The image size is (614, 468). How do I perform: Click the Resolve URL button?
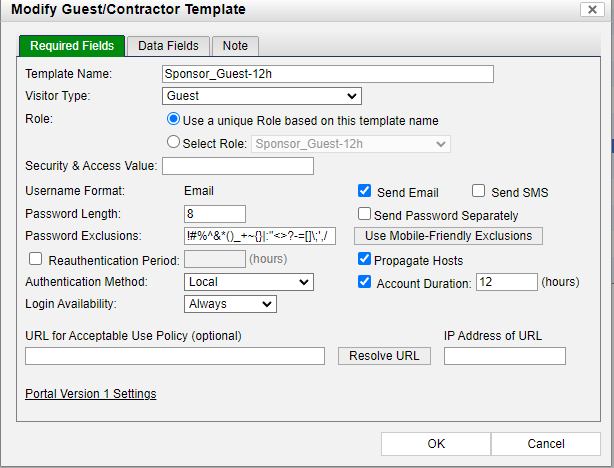[x=383, y=356]
